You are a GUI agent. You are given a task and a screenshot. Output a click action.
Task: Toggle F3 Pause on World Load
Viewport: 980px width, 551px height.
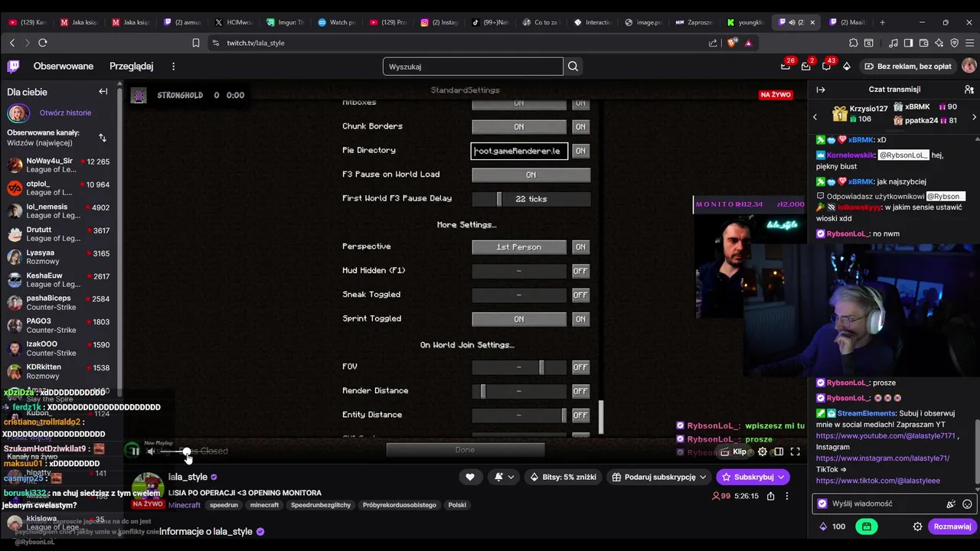[x=531, y=175]
